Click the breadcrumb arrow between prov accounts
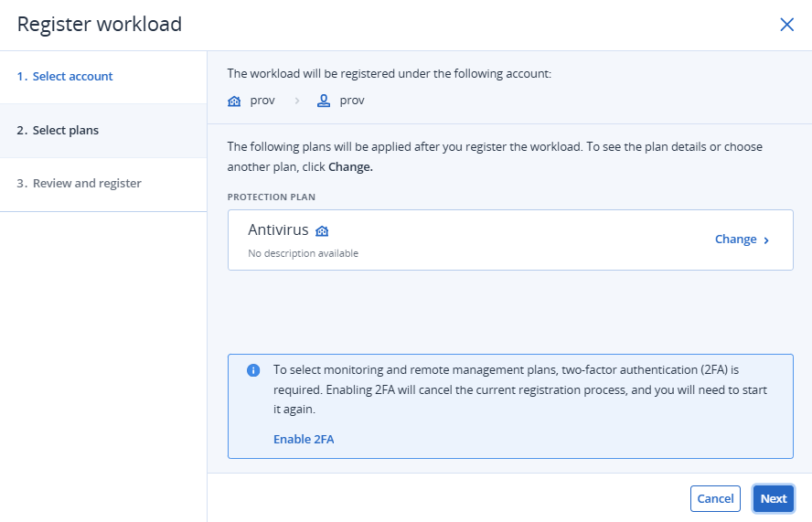 tap(296, 101)
